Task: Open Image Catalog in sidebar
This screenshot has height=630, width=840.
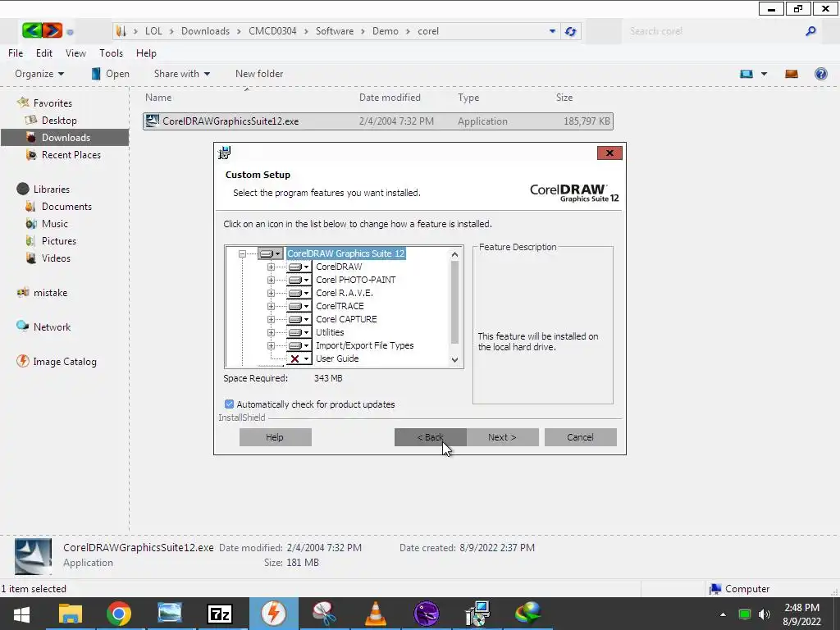Action: click(64, 362)
